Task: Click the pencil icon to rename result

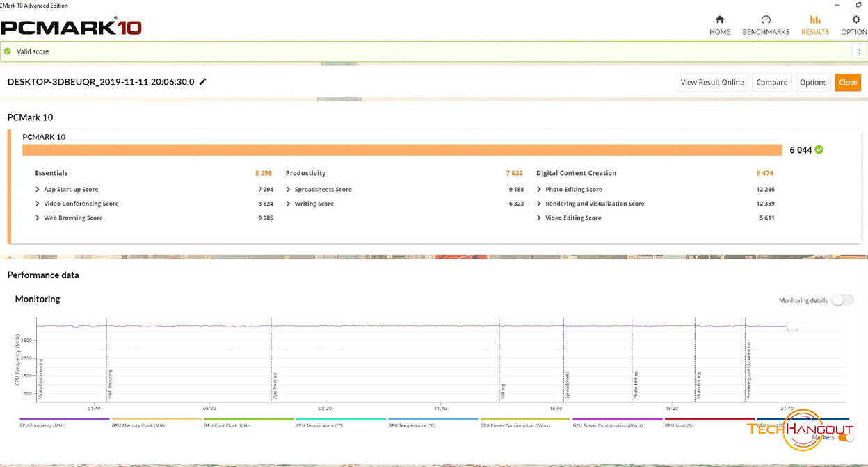Action: (x=203, y=82)
